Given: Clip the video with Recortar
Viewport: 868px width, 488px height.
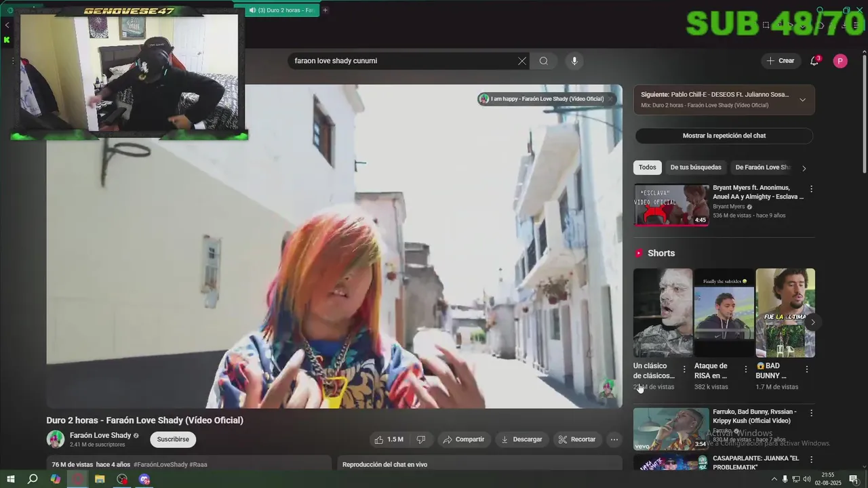Looking at the screenshot, I should tap(576, 439).
